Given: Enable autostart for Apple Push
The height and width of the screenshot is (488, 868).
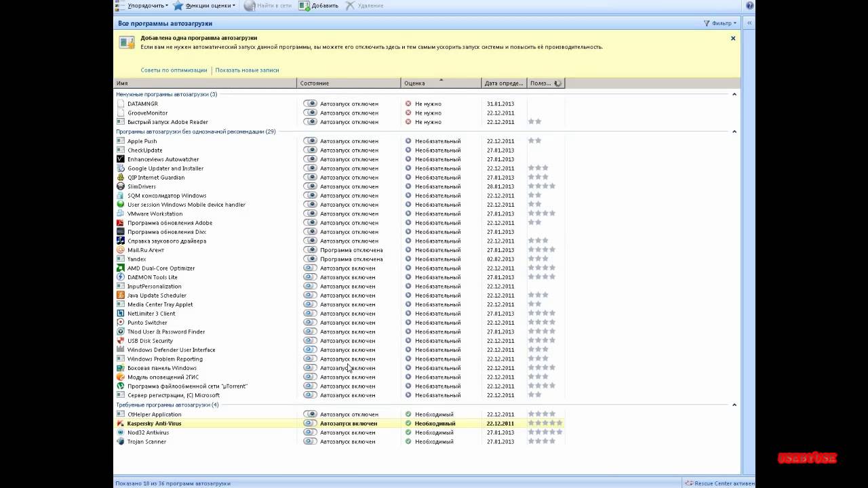Looking at the screenshot, I should point(310,141).
